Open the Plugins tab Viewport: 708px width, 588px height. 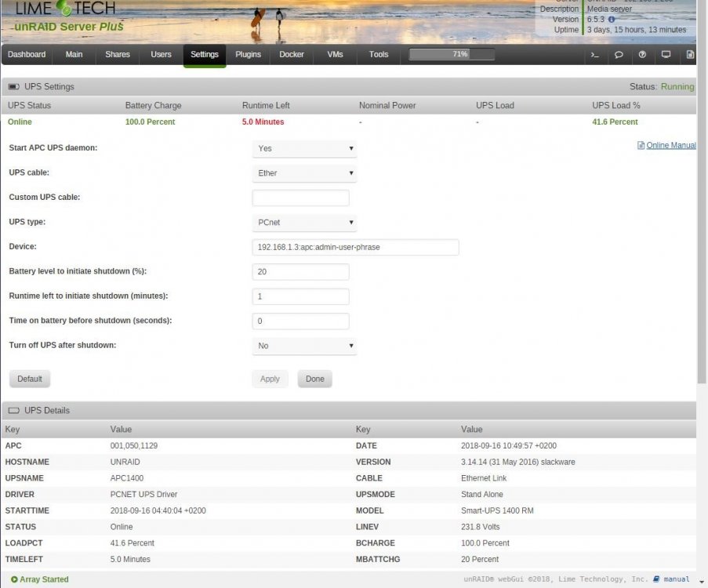[248, 55]
